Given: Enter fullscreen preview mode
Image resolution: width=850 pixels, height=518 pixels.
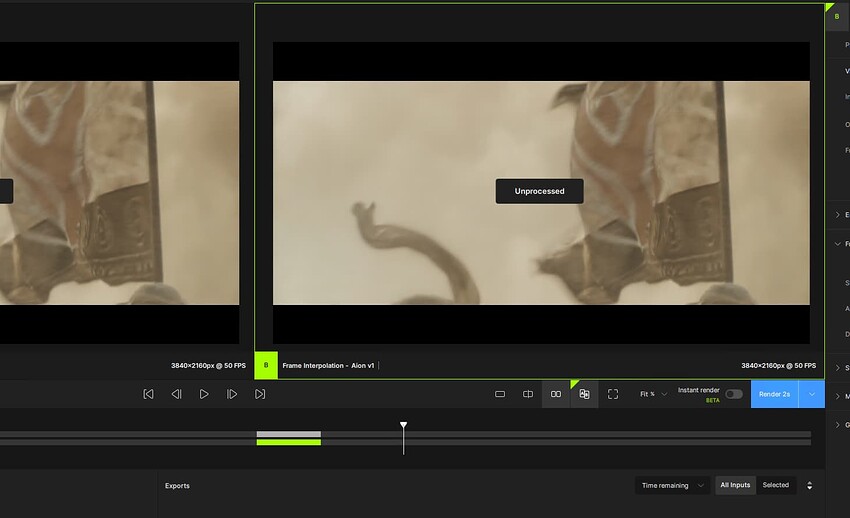Looking at the screenshot, I should coord(613,394).
